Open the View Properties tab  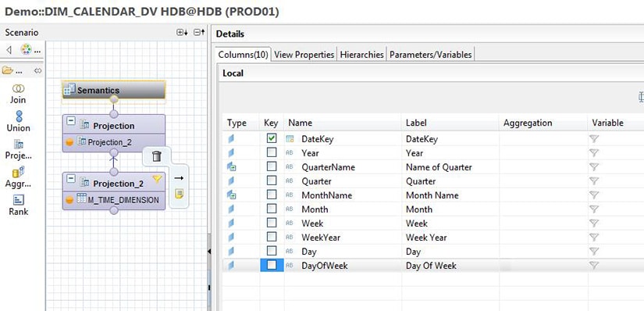(304, 54)
